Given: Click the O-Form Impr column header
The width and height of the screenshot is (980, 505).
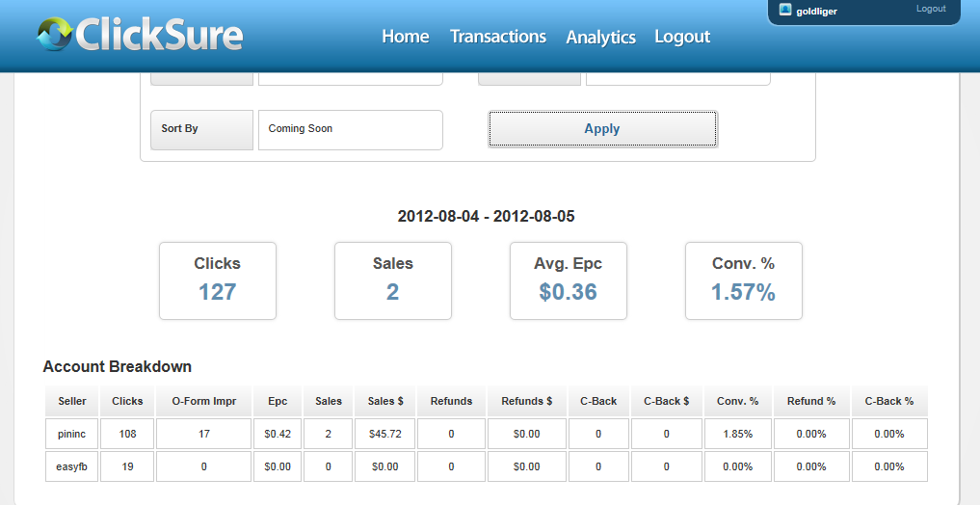Looking at the screenshot, I should click(x=203, y=401).
